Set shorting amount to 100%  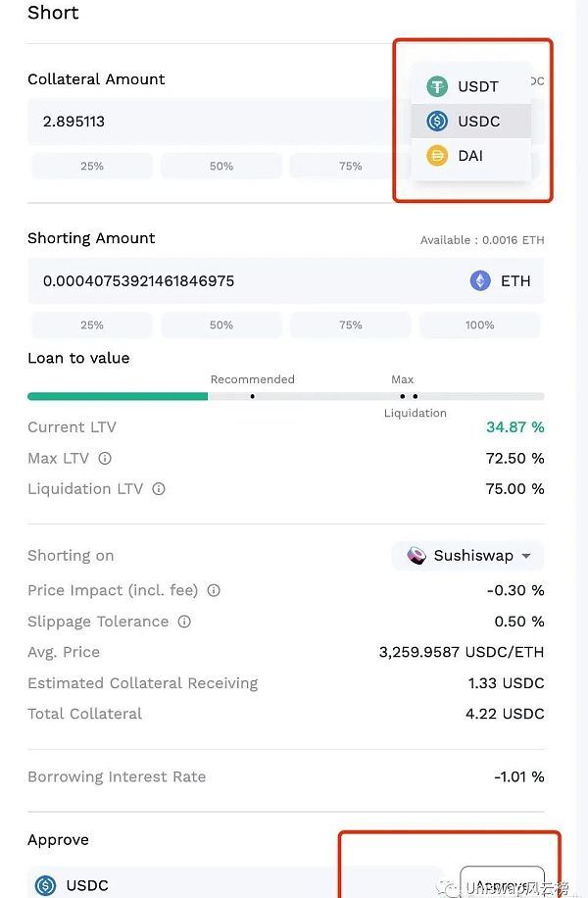pyautogui.click(x=480, y=325)
